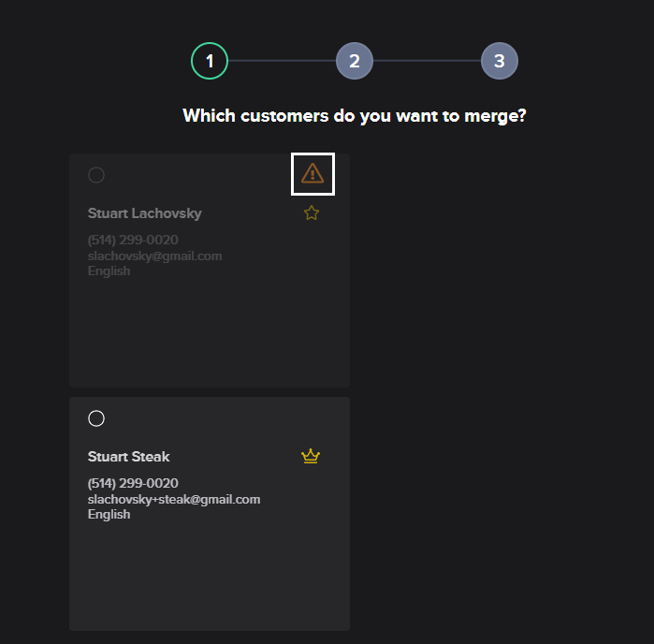654x644 pixels.
Task: Click the phone number on Stuart Lachovsky's card
Action: pos(133,241)
